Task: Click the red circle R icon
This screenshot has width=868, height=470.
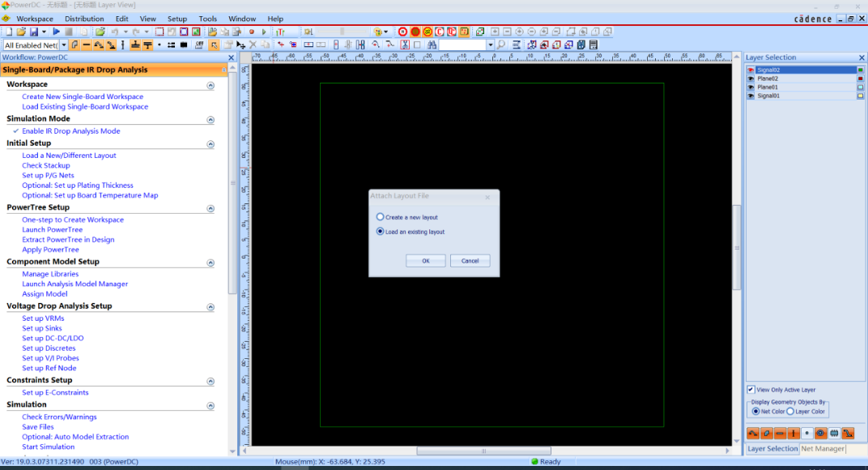Action: click(x=403, y=32)
